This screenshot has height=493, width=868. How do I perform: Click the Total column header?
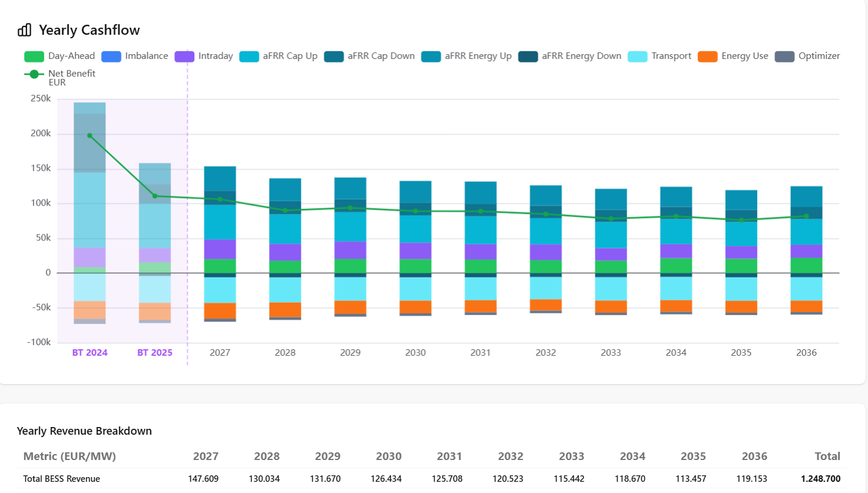point(827,456)
